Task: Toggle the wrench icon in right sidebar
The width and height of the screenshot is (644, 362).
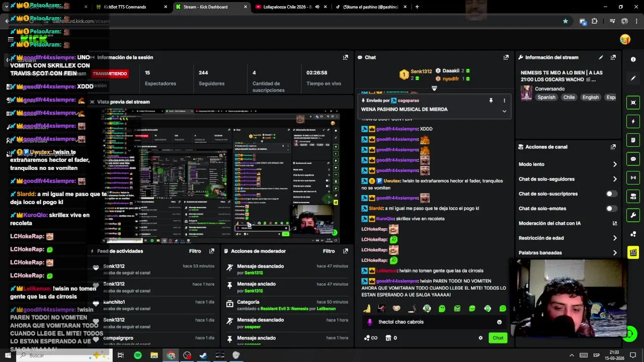Action: [633, 215]
